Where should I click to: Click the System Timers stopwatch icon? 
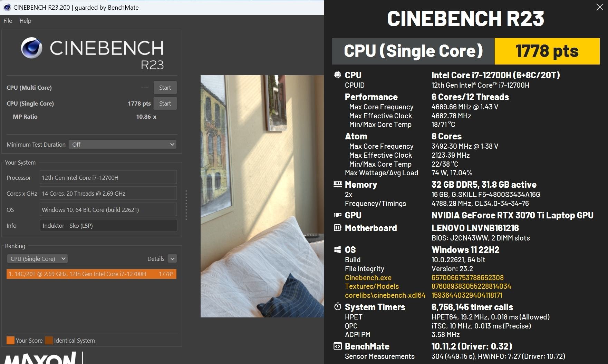click(x=338, y=307)
